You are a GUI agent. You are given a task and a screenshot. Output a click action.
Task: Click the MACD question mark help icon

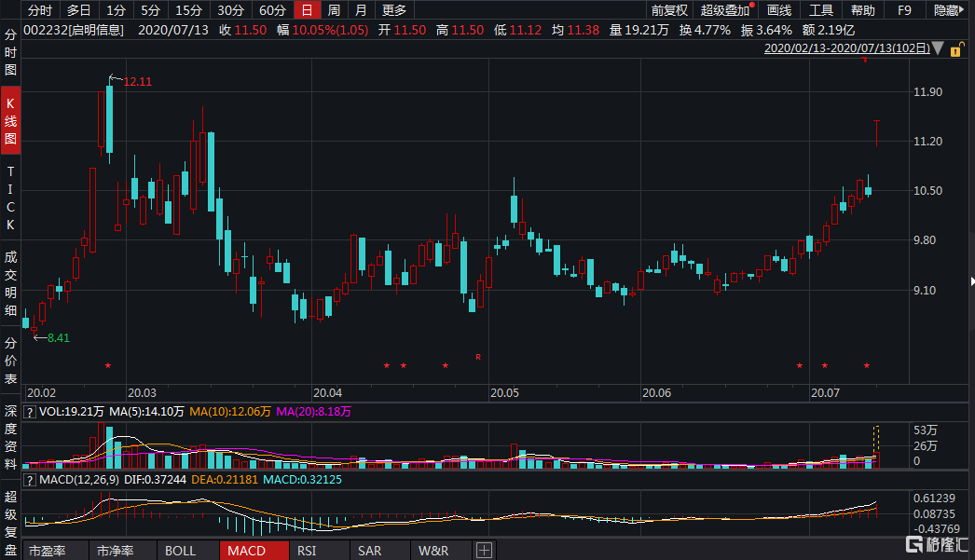(31, 479)
